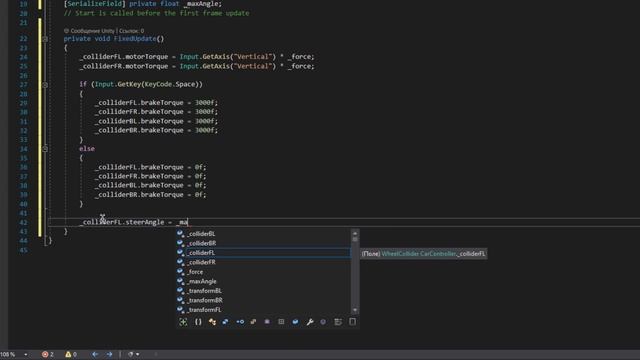Click the red error count indicator
Image resolution: width=640 pixels, height=360 pixels.
[48, 354]
